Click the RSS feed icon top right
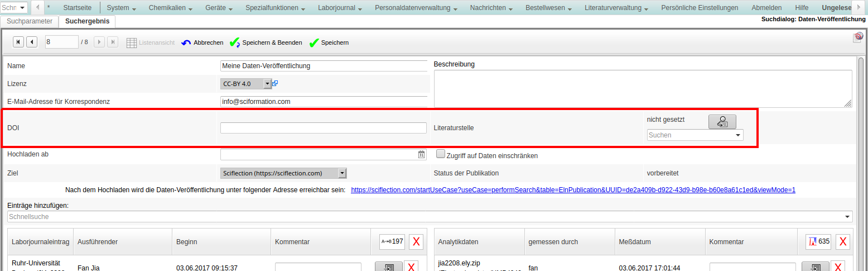This screenshot has height=271, width=868. pyautogui.click(x=857, y=37)
